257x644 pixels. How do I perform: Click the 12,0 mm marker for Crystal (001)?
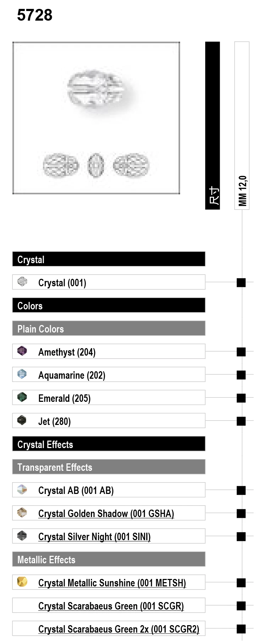click(x=241, y=283)
